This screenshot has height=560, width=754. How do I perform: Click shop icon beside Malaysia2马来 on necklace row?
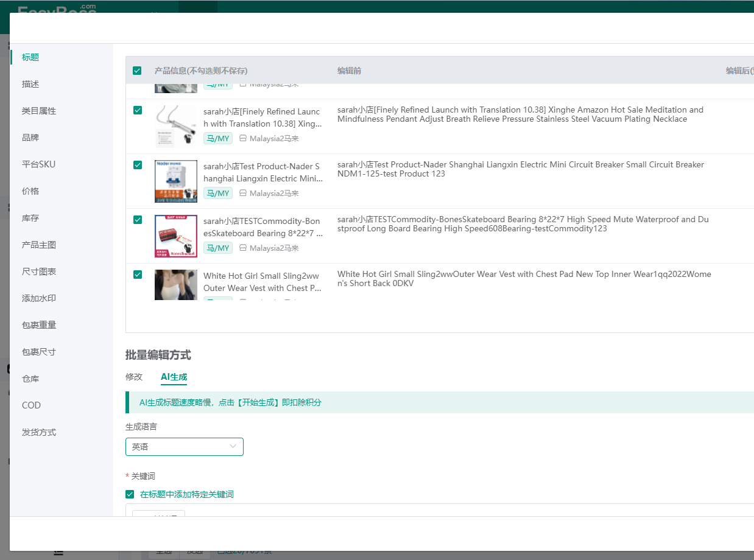pos(243,138)
